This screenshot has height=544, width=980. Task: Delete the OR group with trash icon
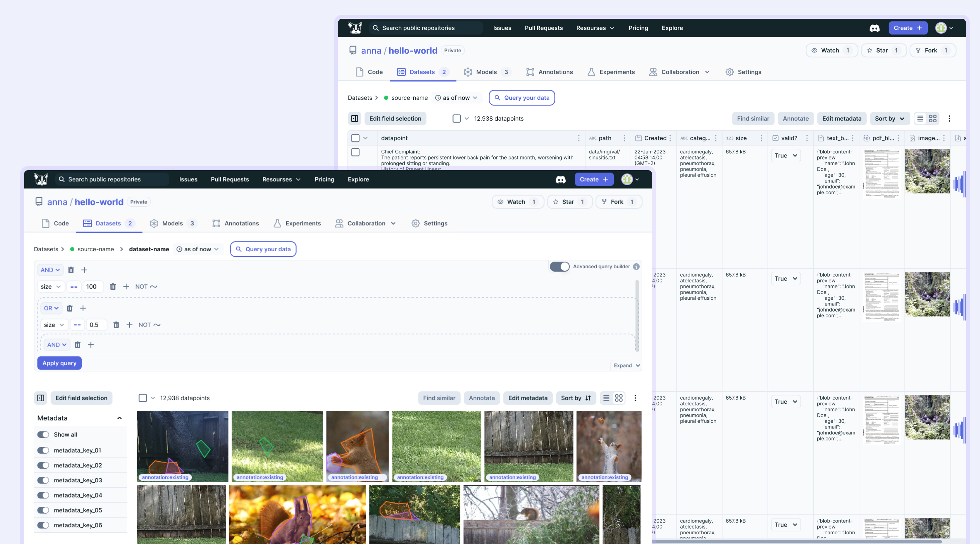coord(70,308)
